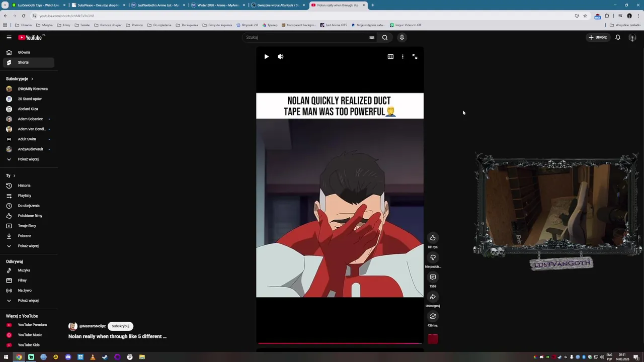Expand Pokaż więcej under Ty section
Viewport: 644px width, 362px height.
(28, 246)
